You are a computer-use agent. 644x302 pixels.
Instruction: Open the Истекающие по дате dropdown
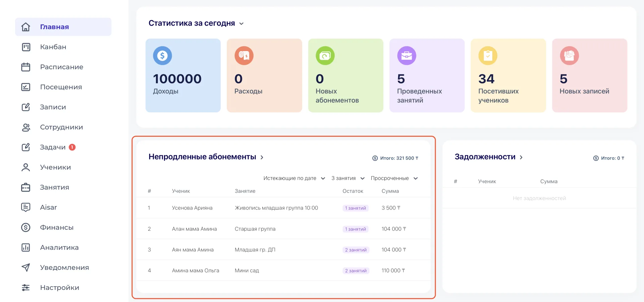pyautogui.click(x=294, y=178)
